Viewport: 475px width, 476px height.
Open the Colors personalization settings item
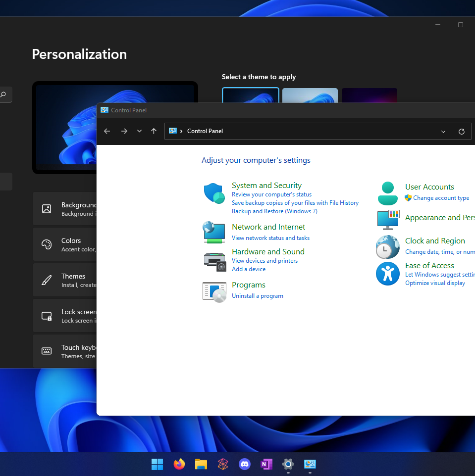[65, 244]
